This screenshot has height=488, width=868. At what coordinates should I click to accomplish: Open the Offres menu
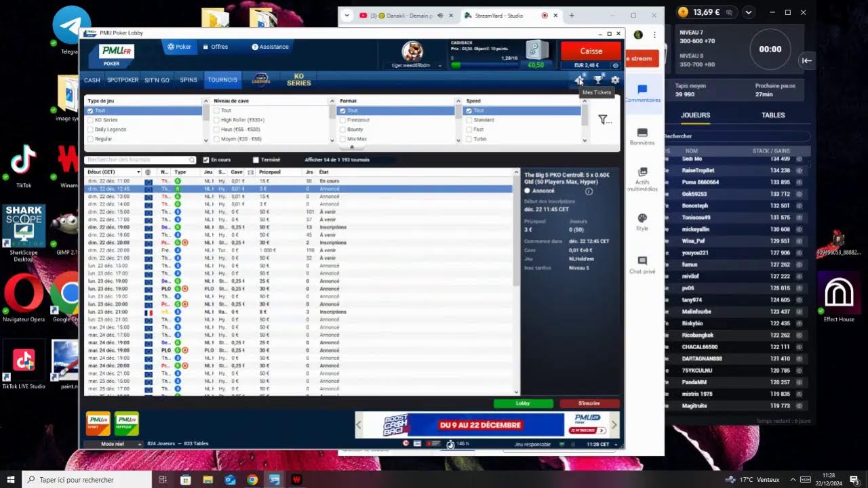[x=214, y=47]
